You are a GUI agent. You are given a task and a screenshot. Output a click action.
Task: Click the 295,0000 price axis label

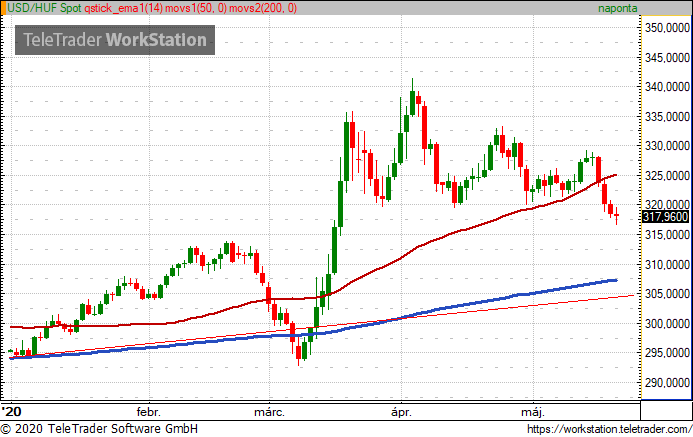pos(667,353)
